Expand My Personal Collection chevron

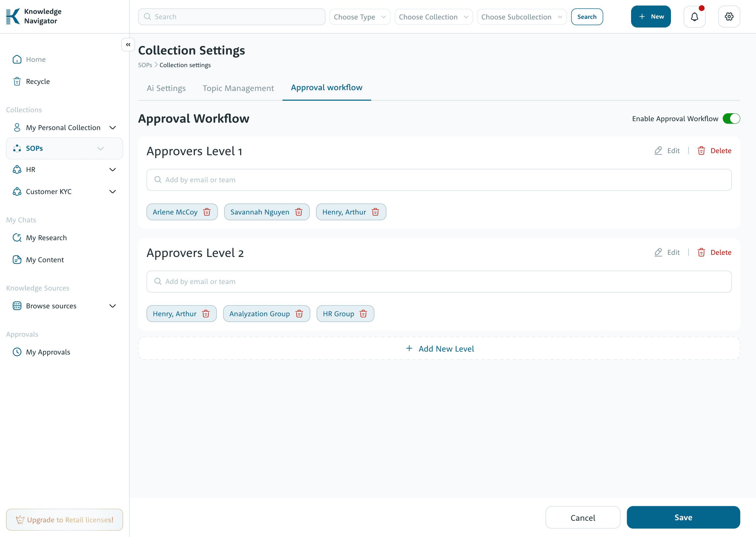tap(113, 128)
